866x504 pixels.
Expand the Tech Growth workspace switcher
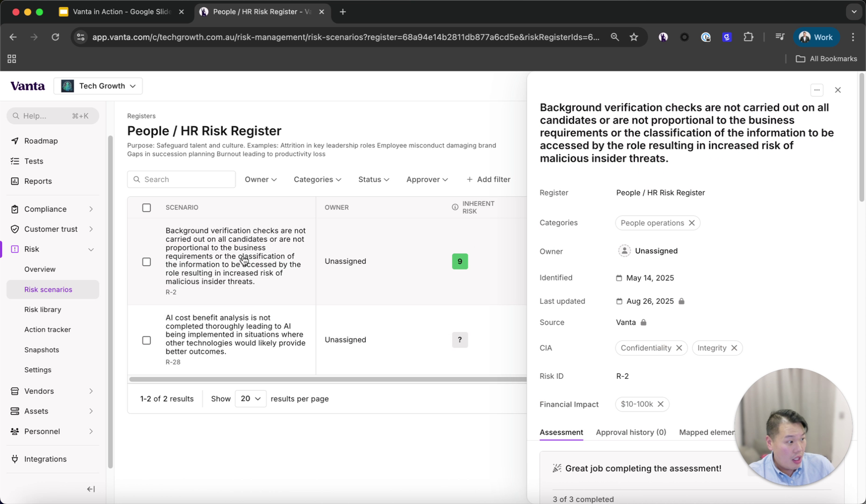click(x=98, y=86)
